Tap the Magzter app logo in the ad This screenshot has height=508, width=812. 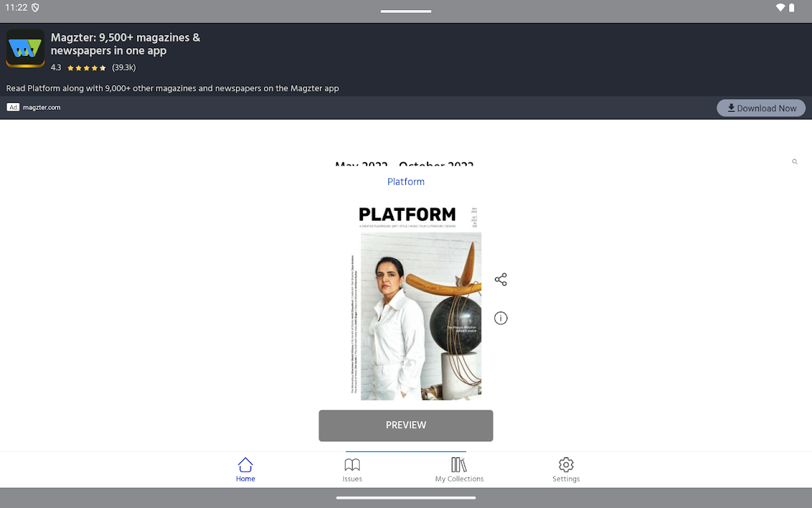(25, 48)
